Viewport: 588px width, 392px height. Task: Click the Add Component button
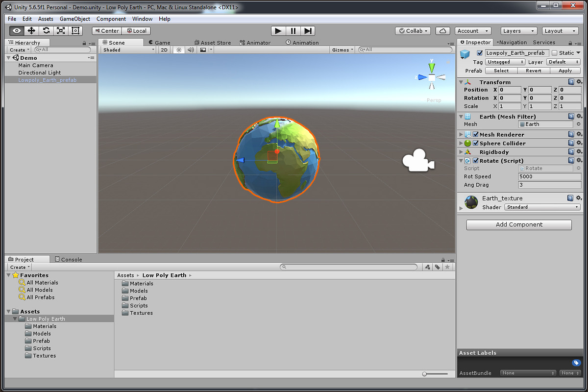(x=519, y=224)
